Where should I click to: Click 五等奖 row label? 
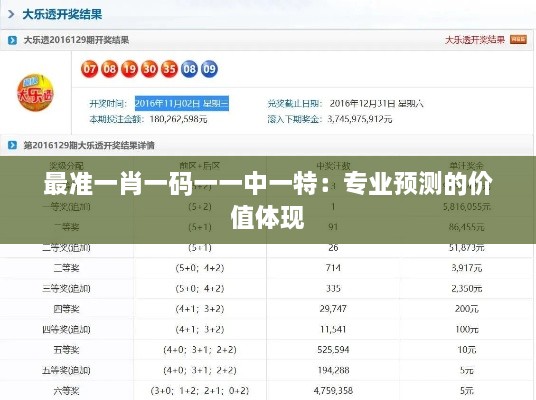pyautogui.click(x=66, y=350)
